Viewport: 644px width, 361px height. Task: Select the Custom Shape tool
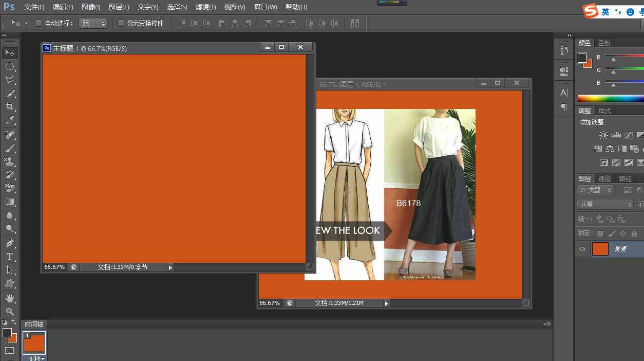10,283
